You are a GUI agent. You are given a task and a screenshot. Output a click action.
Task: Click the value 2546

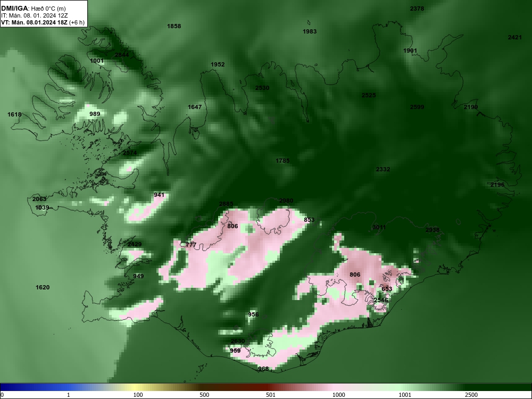pyautogui.click(x=381, y=300)
